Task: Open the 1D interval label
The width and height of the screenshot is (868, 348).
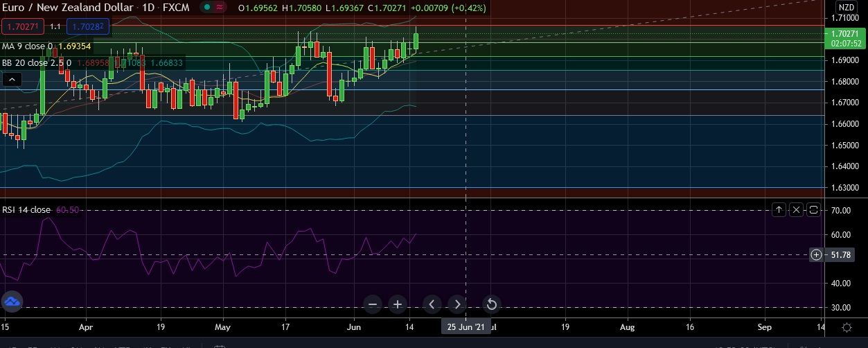Action: [148, 8]
